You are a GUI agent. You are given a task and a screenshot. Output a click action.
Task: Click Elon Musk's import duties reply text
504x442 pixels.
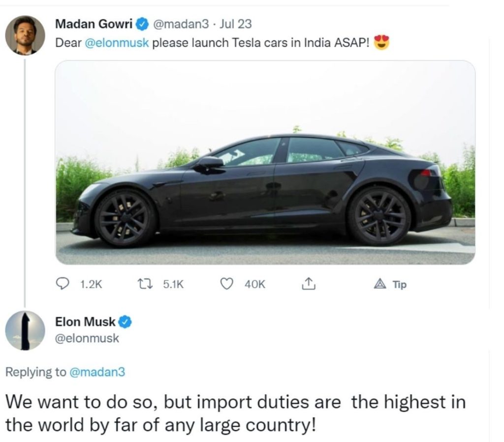click(235, 413)
